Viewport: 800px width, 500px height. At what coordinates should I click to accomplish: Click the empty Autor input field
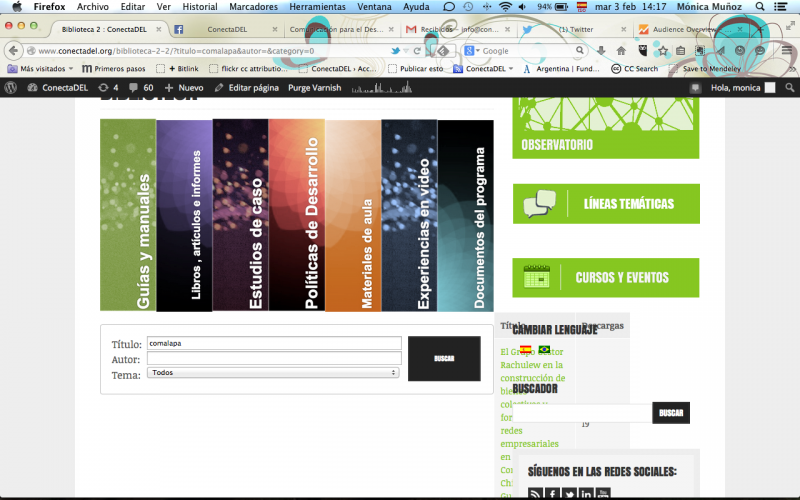pos(274,358)
